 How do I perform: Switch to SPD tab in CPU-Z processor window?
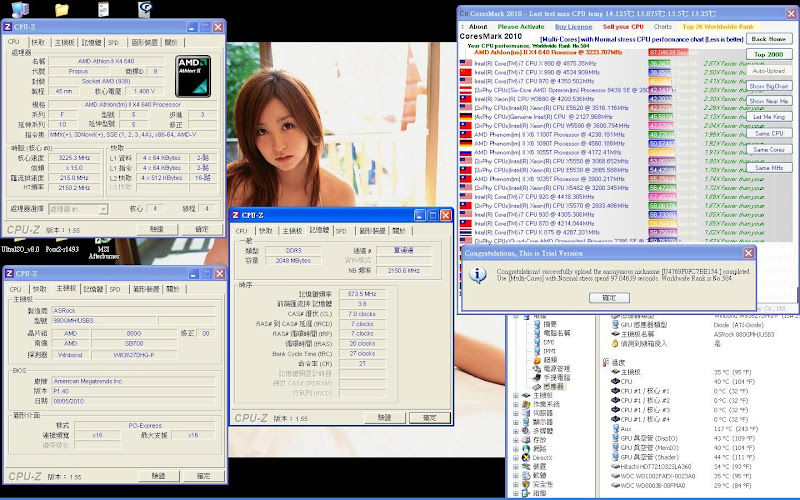pos(113,42)
